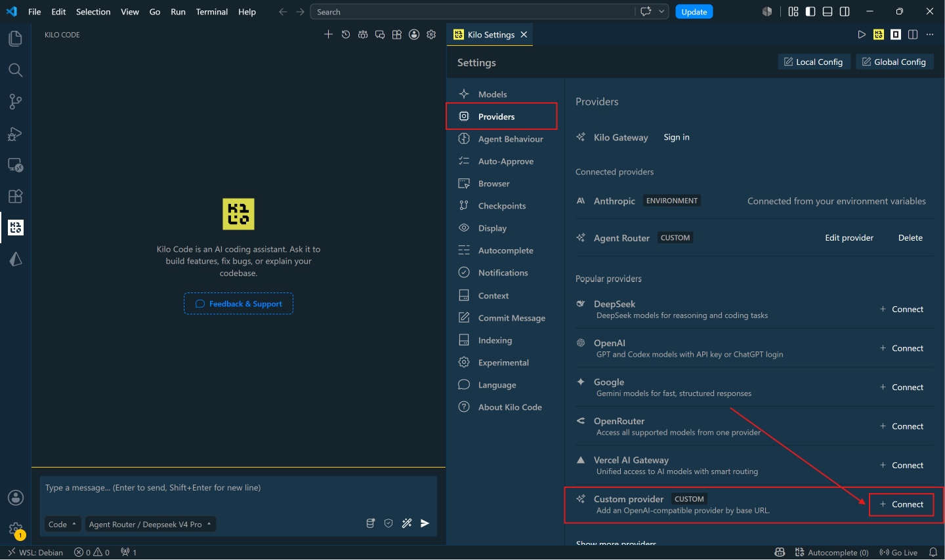Open the Selection menu
This screenshot has height=560, width=945.
click(93, 12)
